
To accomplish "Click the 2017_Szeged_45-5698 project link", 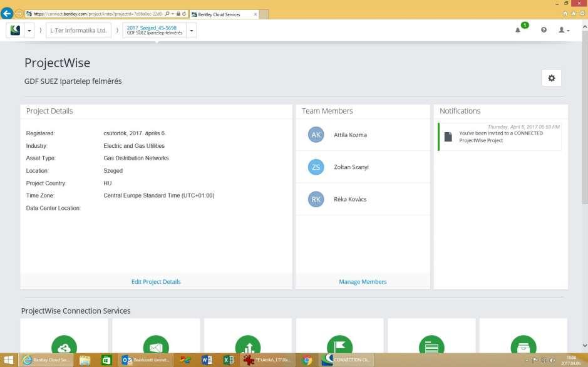I will coord(152,28).
